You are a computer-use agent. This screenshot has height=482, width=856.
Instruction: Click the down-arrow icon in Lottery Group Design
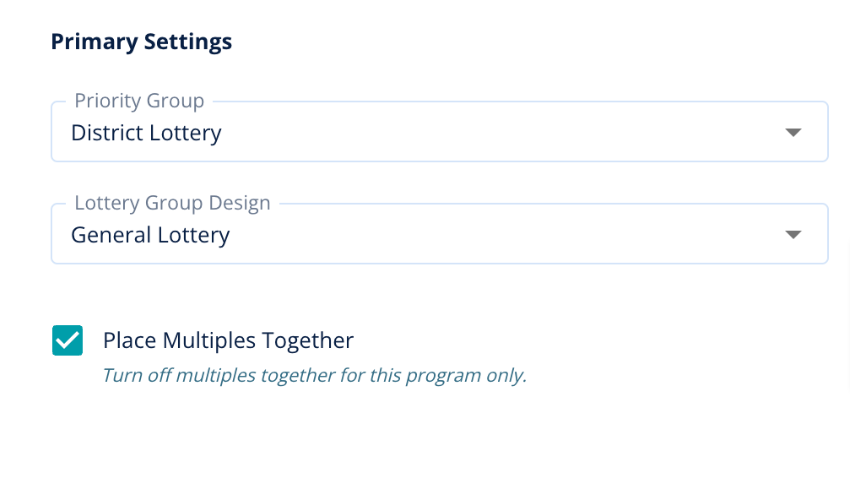pos(793,235)
